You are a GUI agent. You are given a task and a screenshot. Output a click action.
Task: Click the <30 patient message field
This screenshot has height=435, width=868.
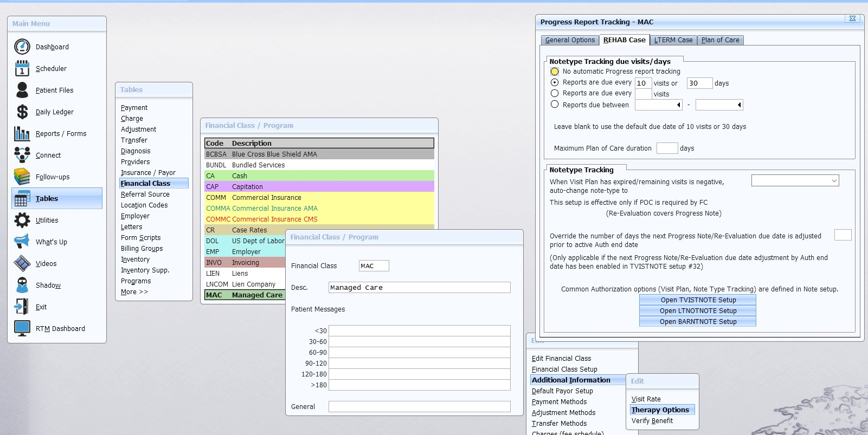coord(419,330)
